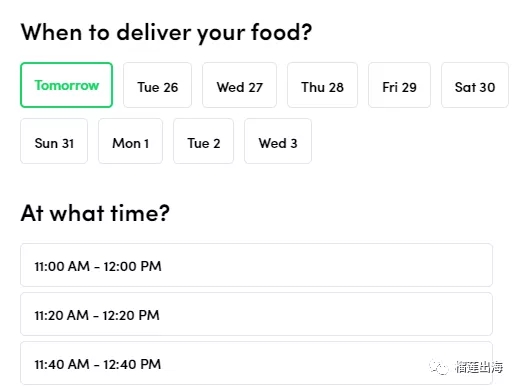Select Tue 2 for delivery
The height and width of the screenshot is (390, 519).
(x=203, y=141)
